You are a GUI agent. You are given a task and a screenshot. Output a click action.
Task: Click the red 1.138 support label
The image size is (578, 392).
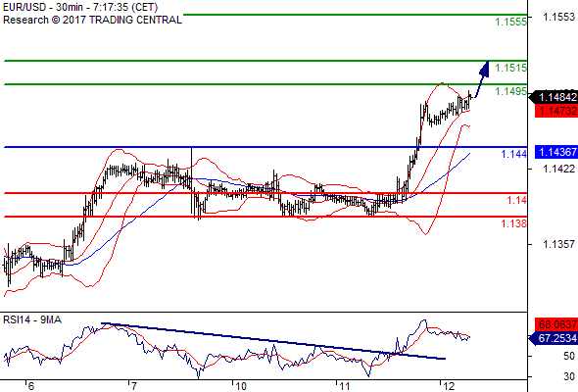click(514, 223)
